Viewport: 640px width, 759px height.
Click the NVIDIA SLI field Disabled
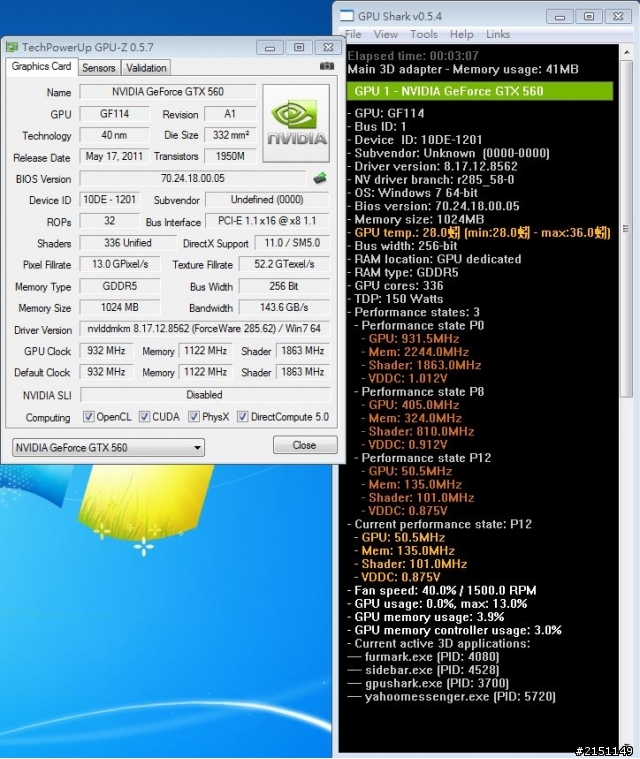coord(204,395)
